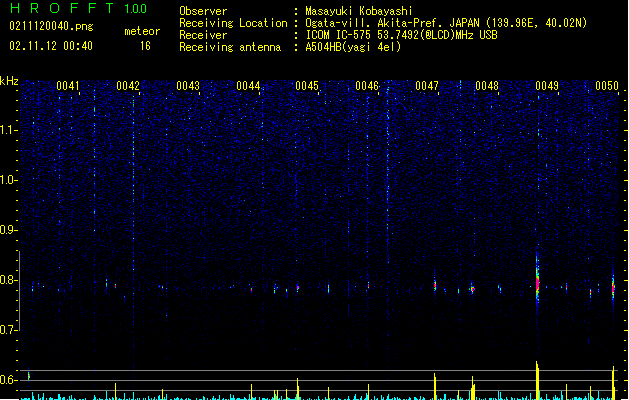Click the 0046 time marker
The image size is (629, 400).
[367, 86]
